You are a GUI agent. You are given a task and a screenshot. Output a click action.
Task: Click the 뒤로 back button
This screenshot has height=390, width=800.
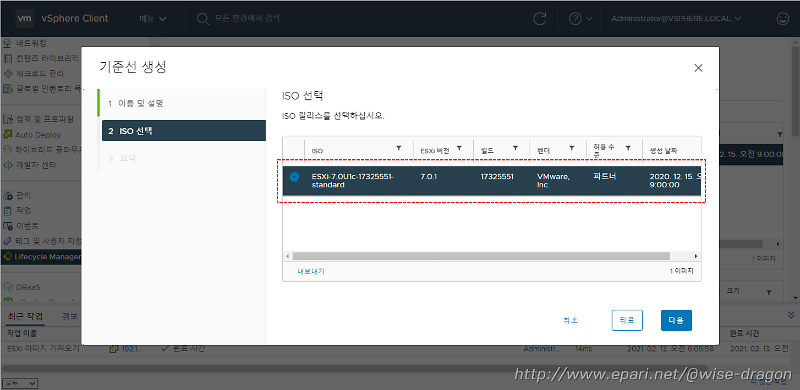click(627, 321)
